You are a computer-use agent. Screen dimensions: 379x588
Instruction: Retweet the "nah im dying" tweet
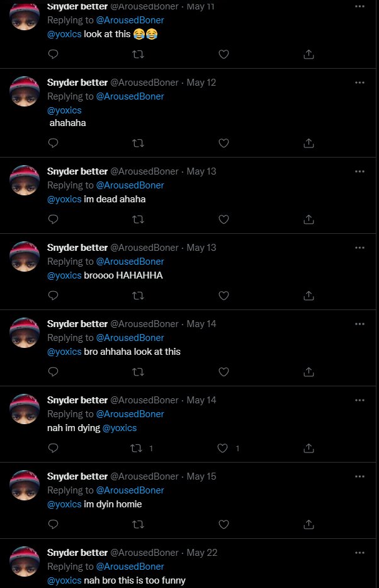click(136, 448)
